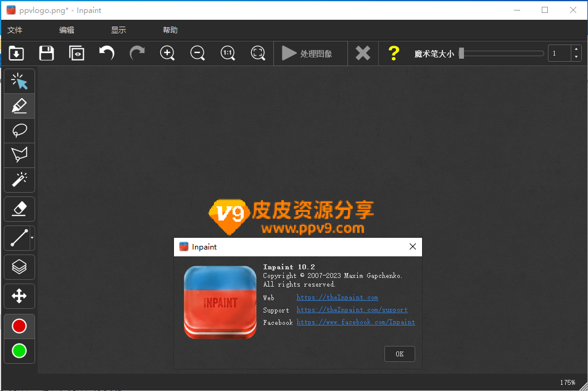This screenshot has height=391, width=588.
Task: Open the 文件 menu
Action: (x=15, y=30)
